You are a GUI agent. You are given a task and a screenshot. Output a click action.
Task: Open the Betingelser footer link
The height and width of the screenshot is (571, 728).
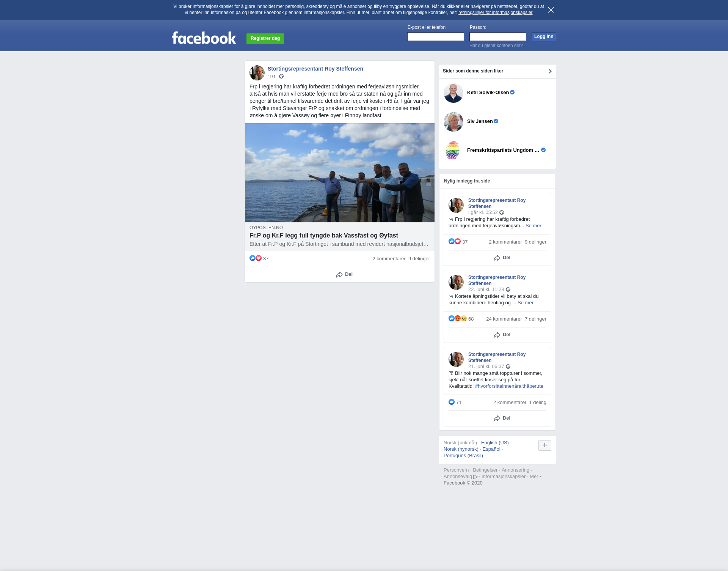pyautogui.click(x=485, y=470)
